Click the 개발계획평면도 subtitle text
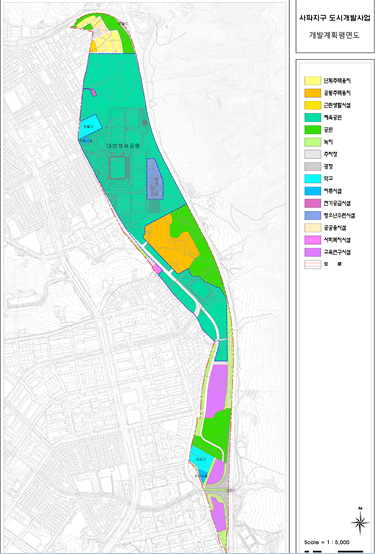Viewport: 375px width, 554px height. (x=334, y=35)
